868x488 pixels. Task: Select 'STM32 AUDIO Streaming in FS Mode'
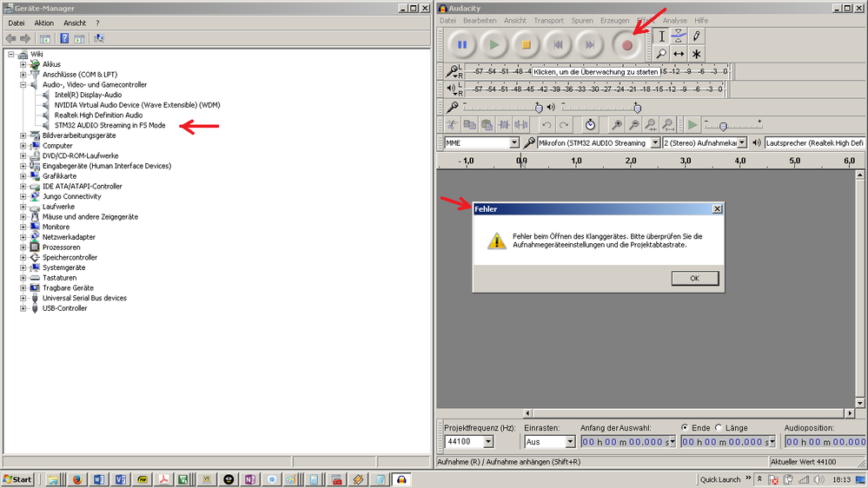[x=109, y=125]
